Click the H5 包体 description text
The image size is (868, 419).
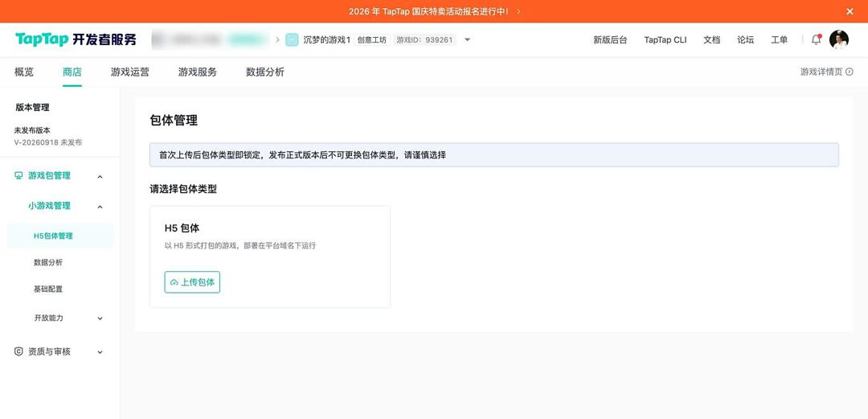240,245
